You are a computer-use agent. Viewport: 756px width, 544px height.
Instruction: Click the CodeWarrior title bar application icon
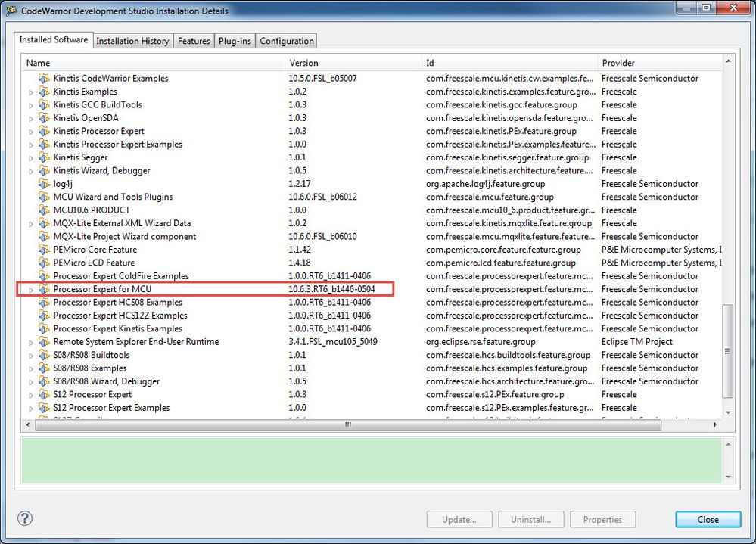[x=11, y=10]
